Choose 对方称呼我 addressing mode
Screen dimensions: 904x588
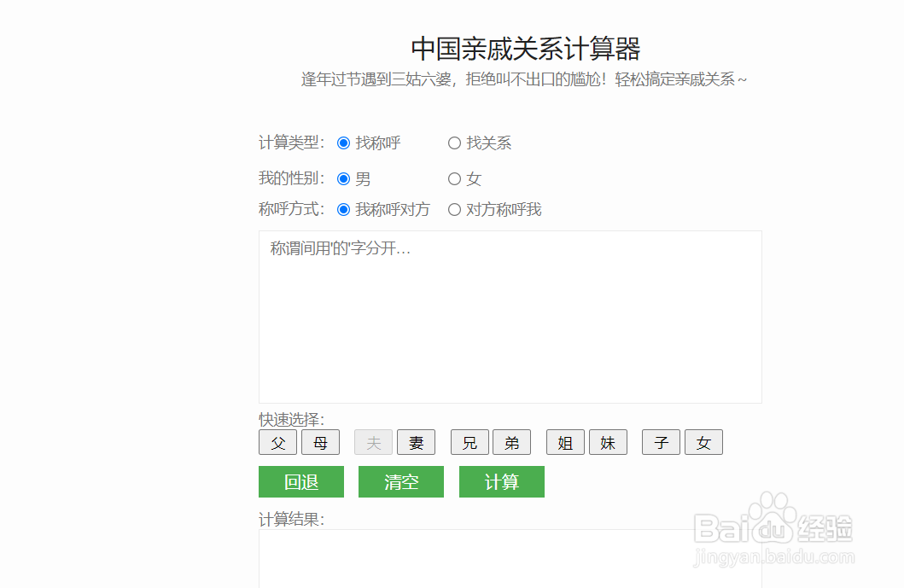coord(454,209)
